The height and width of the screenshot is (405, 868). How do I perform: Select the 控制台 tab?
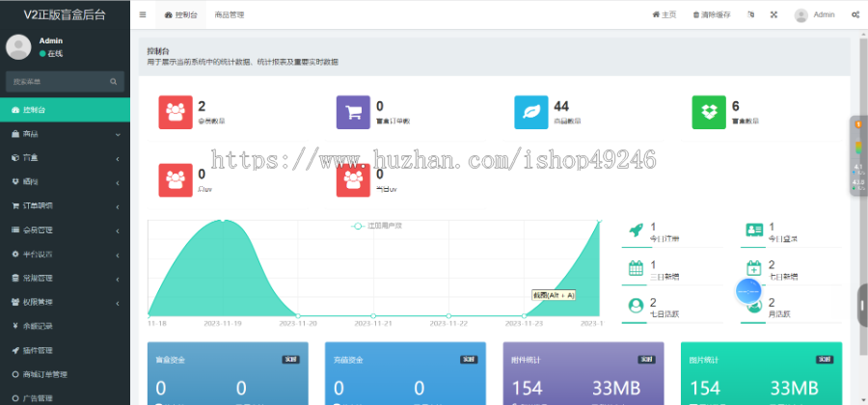pyautogui.click(x=181, y=14)
